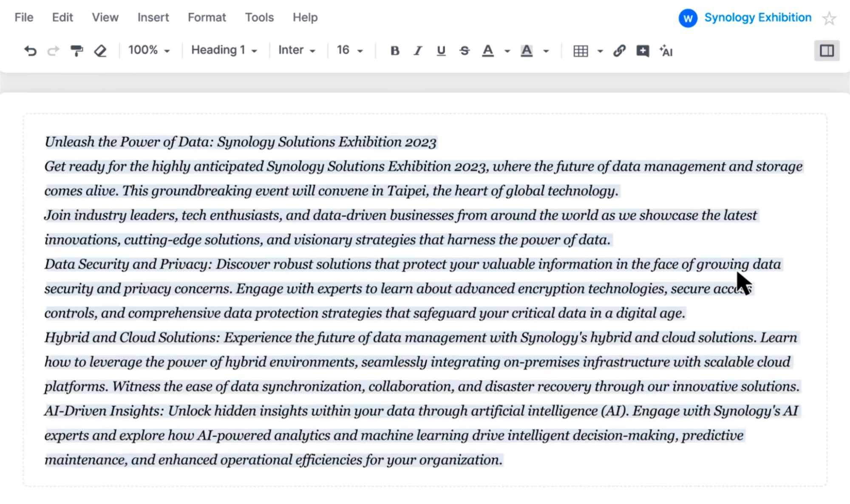Expand the table options dropdown arrow
Screen dimensions: 850x504
tap(600, 51)
